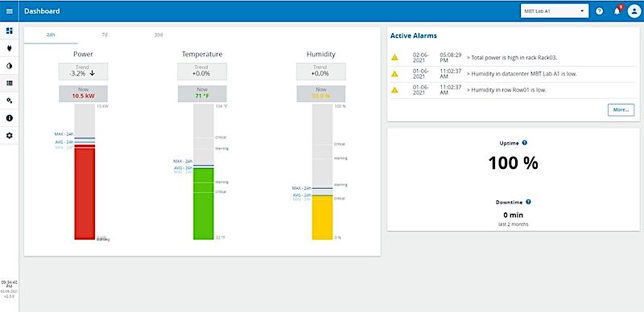Viewport: 644px width, 312px height.
Task: Click the yellow Humidity gauge bar
Action: pyautogui.click(x=323, y=218)
